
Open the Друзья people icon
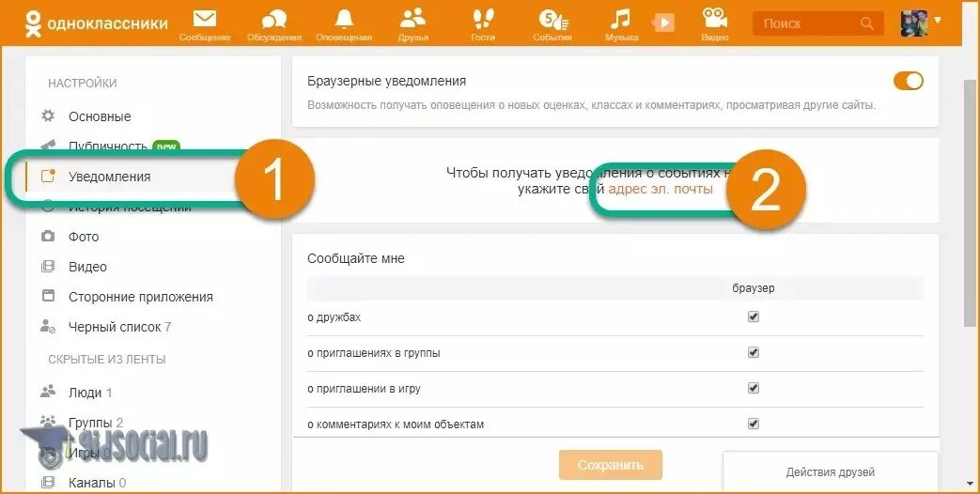[412, 20]
